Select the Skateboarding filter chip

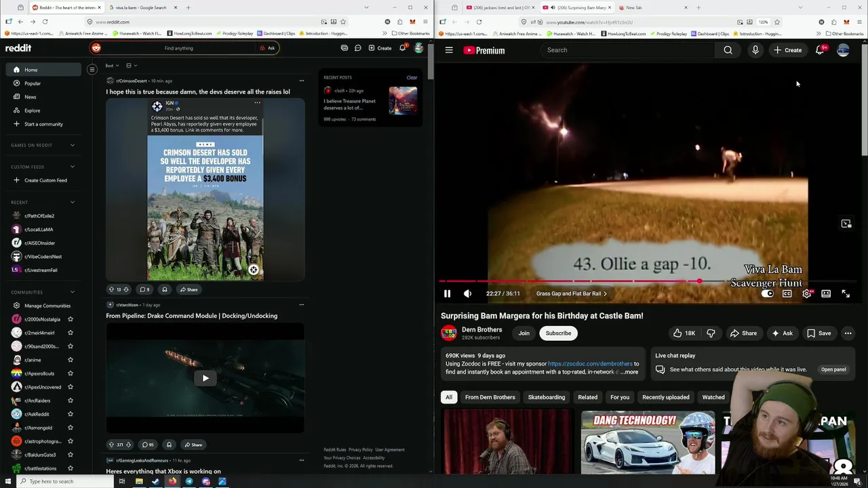point(547,397)
